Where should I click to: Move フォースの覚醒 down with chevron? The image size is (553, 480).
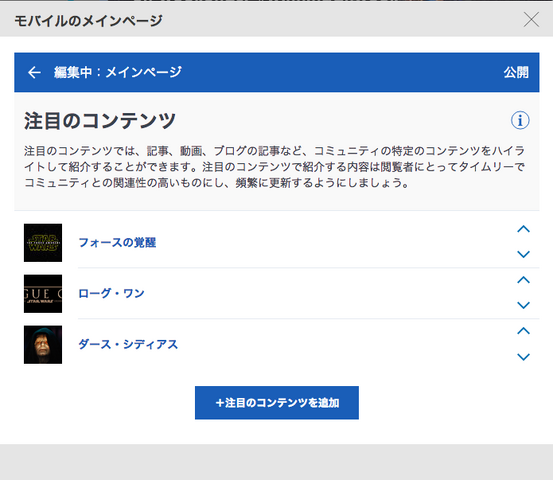[523, 254]
